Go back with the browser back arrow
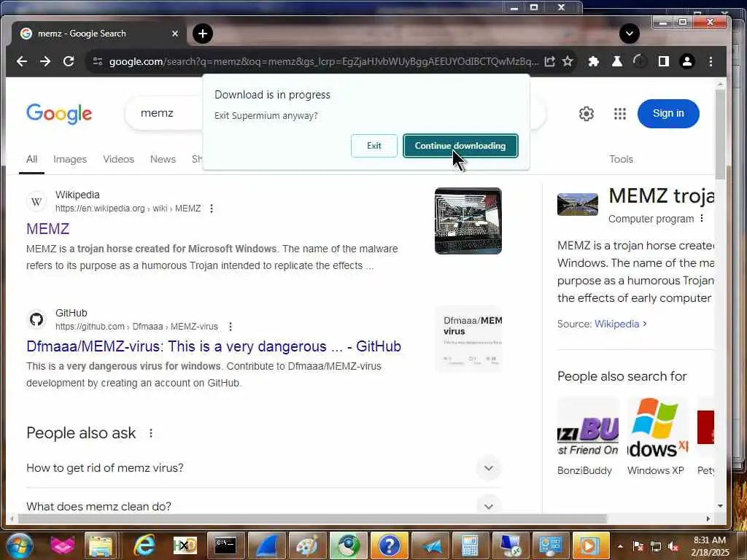This screenshot has height=560, width=747. 22,61
